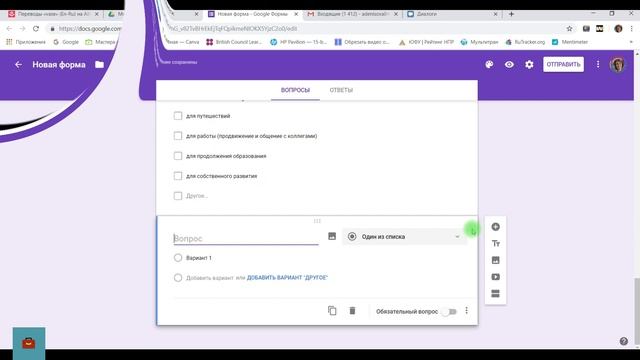Open the question's three-dot options menu
This screenshot has width=640, height=360.
point(466,311)
